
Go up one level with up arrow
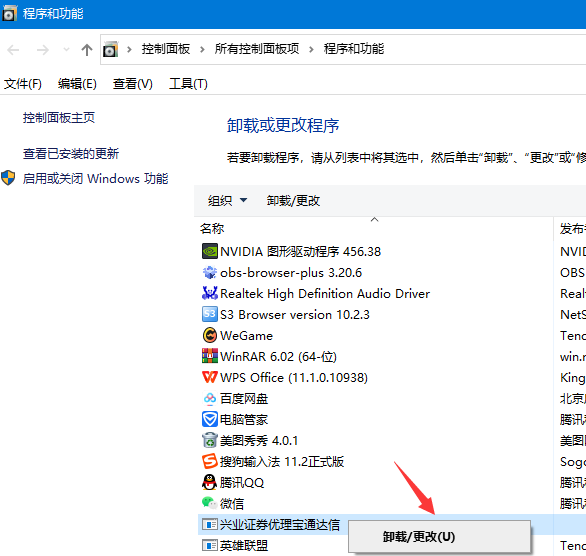click(87, 50)
